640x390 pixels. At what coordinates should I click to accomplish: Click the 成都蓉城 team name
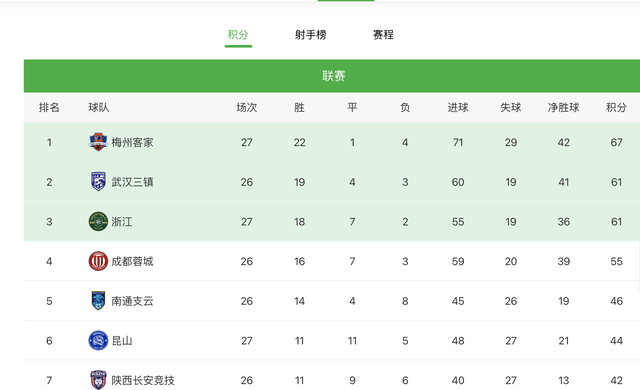coord(132,261)
